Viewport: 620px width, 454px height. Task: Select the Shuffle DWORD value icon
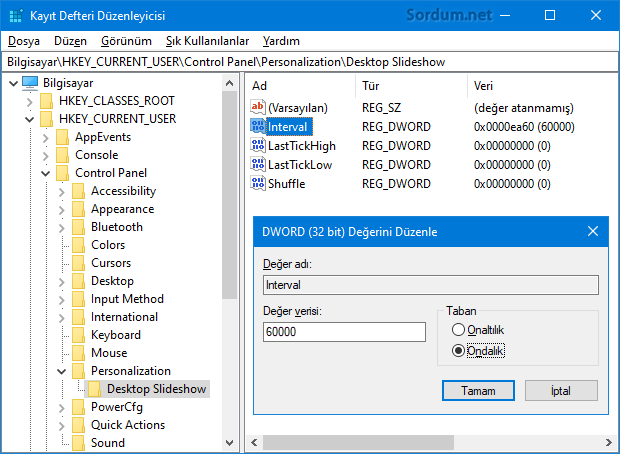tap(258, 183)
